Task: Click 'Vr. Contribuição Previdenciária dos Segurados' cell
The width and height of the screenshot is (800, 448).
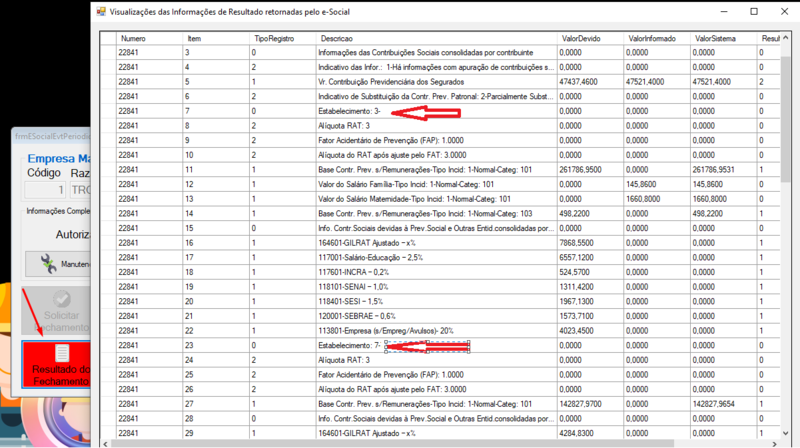Action: (436, 82)
